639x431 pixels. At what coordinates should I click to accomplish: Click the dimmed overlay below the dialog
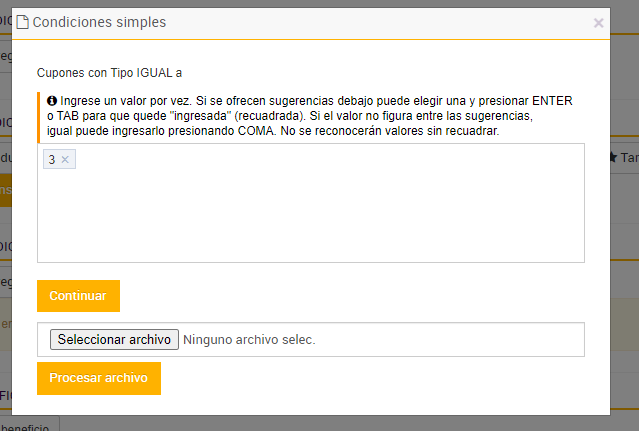point(320,423)
